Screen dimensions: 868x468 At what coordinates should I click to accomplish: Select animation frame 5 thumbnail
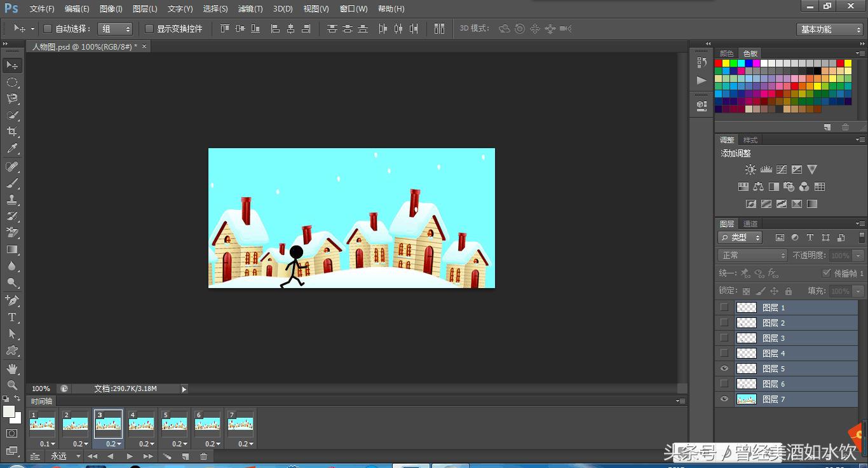coord(174,423)
